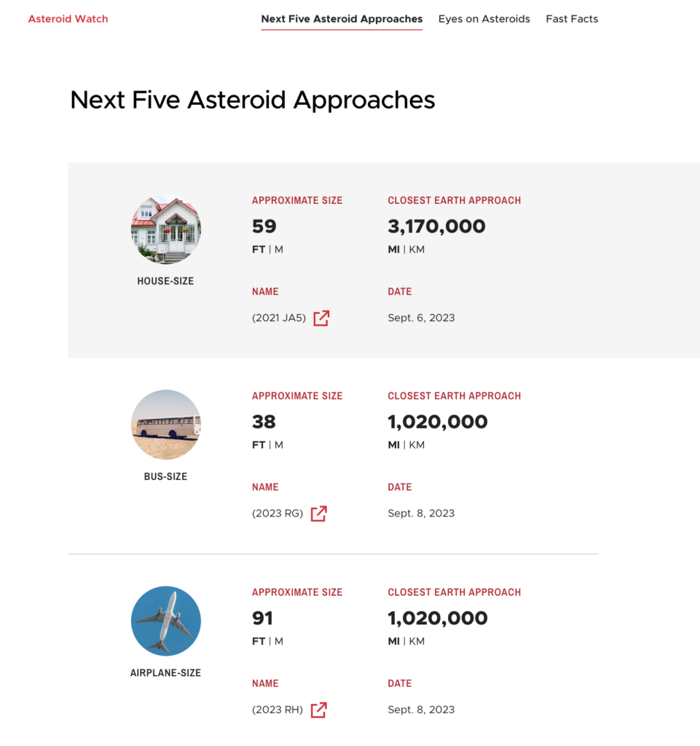This screenshot has height=746, width=700.
Task: Click the airplane-size asteroid image
Action: [166, 621]
